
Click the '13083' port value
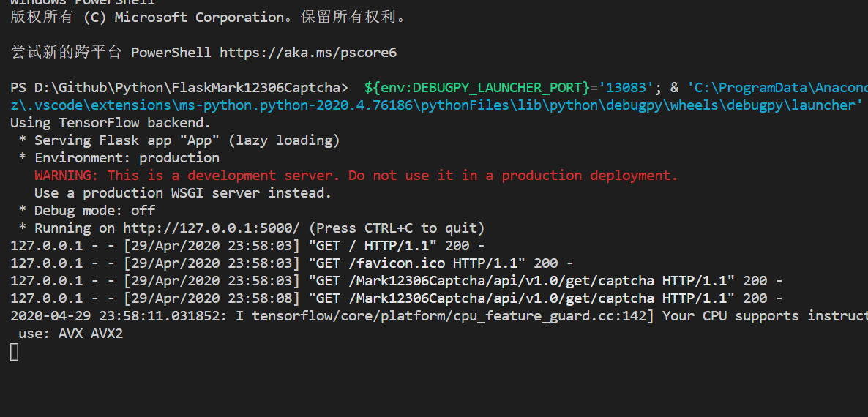(x=623, y=88)
